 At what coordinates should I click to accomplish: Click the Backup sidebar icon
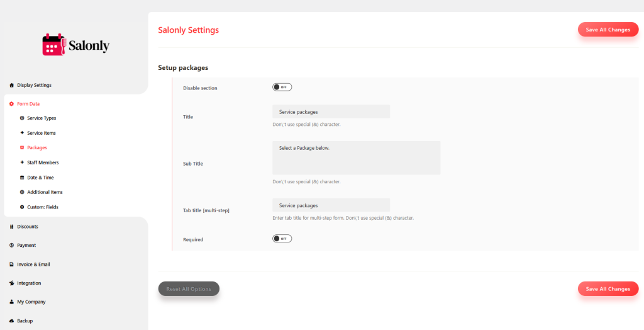(x=11, y=321)
